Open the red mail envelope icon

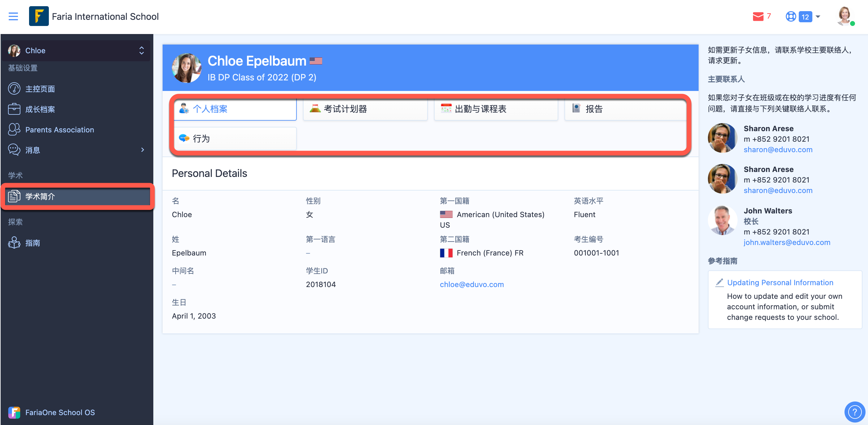(x=758, y=16)
